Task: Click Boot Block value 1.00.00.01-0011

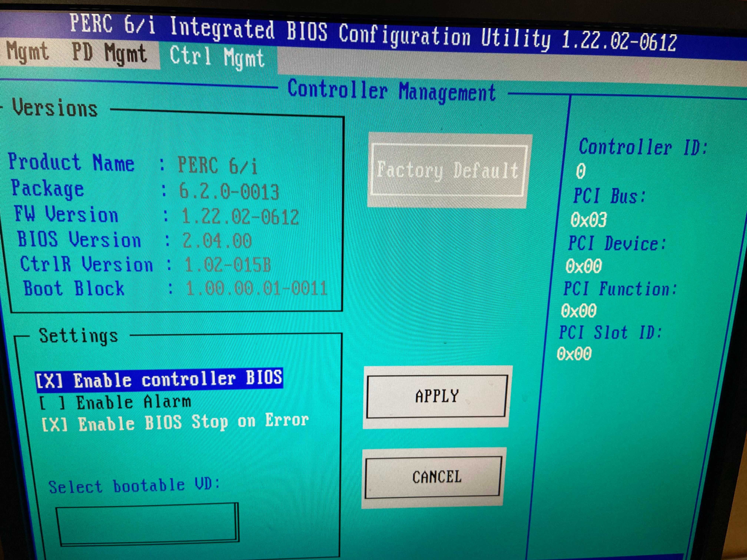Action: (x=257, y=289)
